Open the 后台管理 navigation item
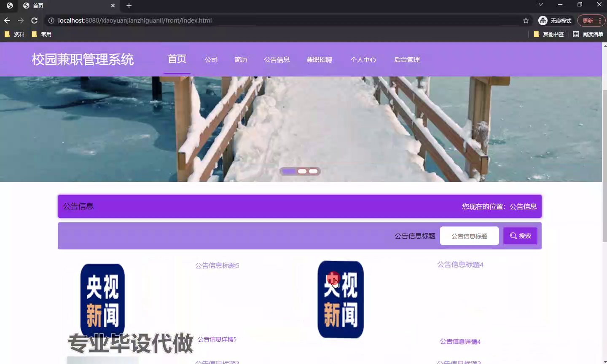Viewport: 607px width, 364px height. click(x=407, y=59)
